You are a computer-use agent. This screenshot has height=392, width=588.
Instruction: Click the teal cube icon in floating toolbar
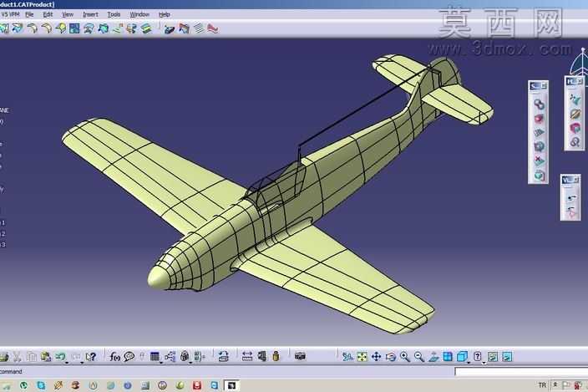coord(539,176)
